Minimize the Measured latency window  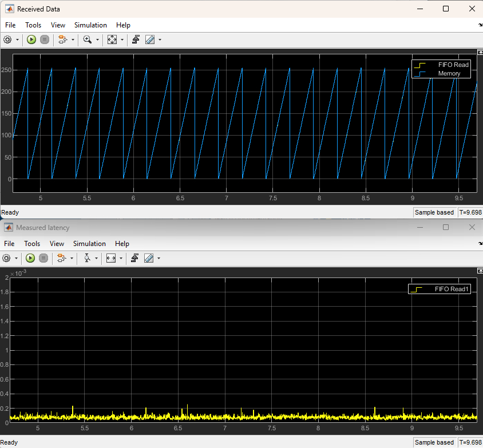pyautogui.click(x=420, y=227)
